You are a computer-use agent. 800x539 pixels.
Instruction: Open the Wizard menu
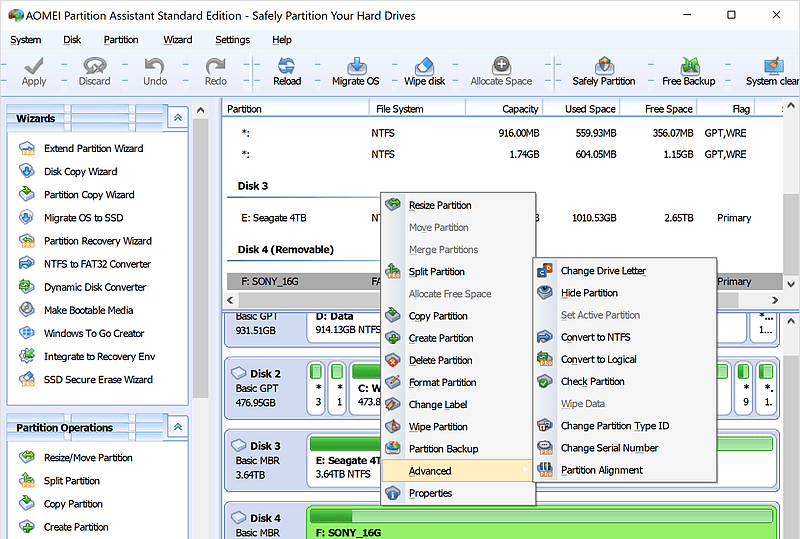pos(178,40)
